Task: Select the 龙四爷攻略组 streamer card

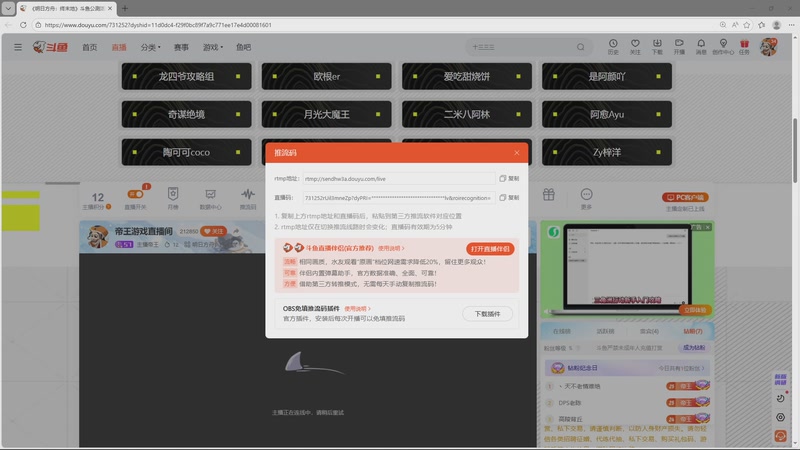Action: click(x=186, y=77)
